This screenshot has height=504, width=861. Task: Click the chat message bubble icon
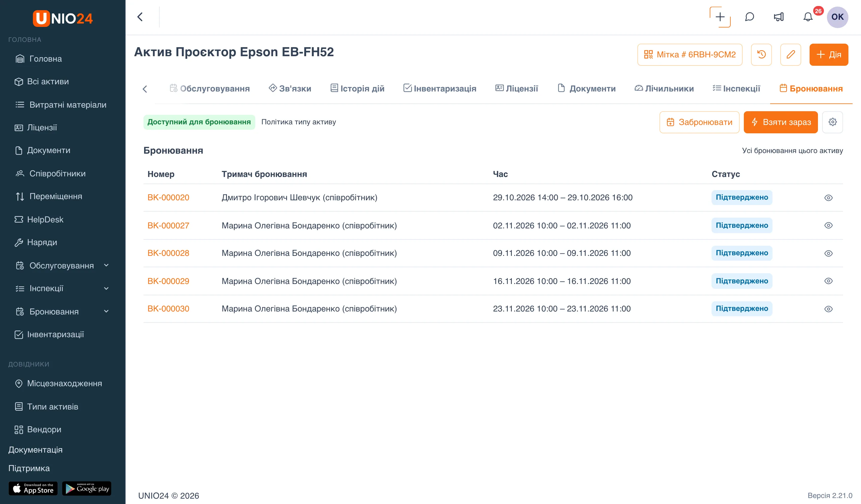(749, 17)
